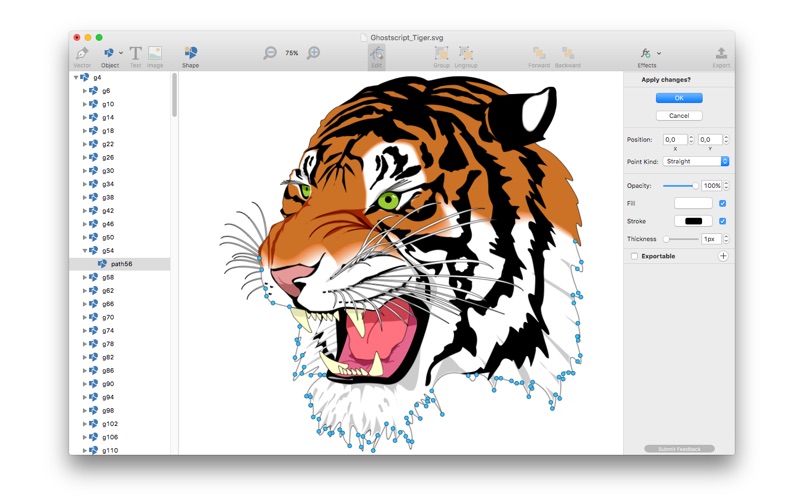Enable the Exportable checkbox
Viewport: 800px width, 500px height.
[634, 256]
